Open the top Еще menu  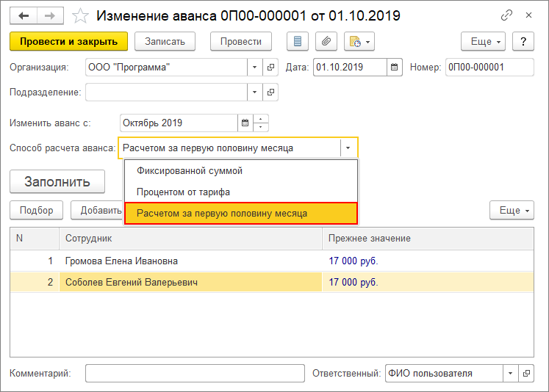click(483, 42)
